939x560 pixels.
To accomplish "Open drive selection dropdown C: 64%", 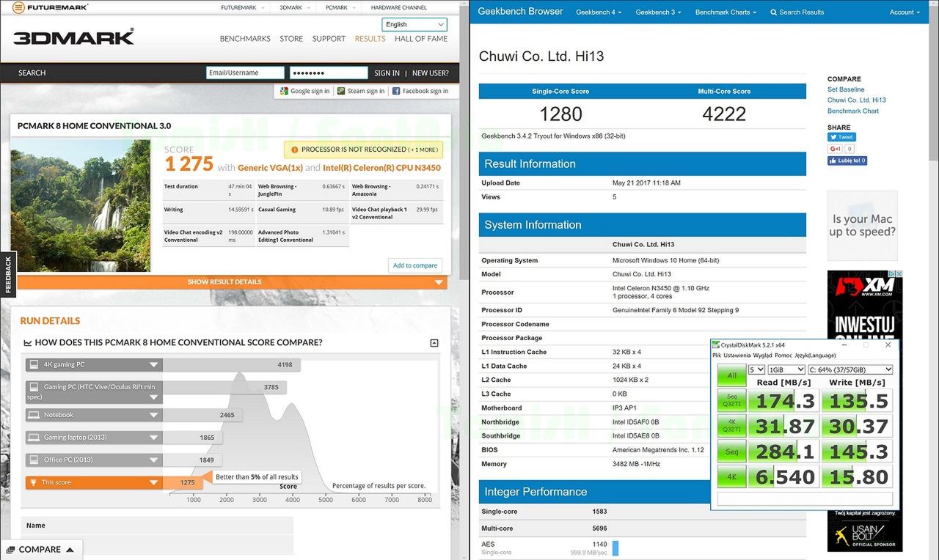I will pos(850,370).
